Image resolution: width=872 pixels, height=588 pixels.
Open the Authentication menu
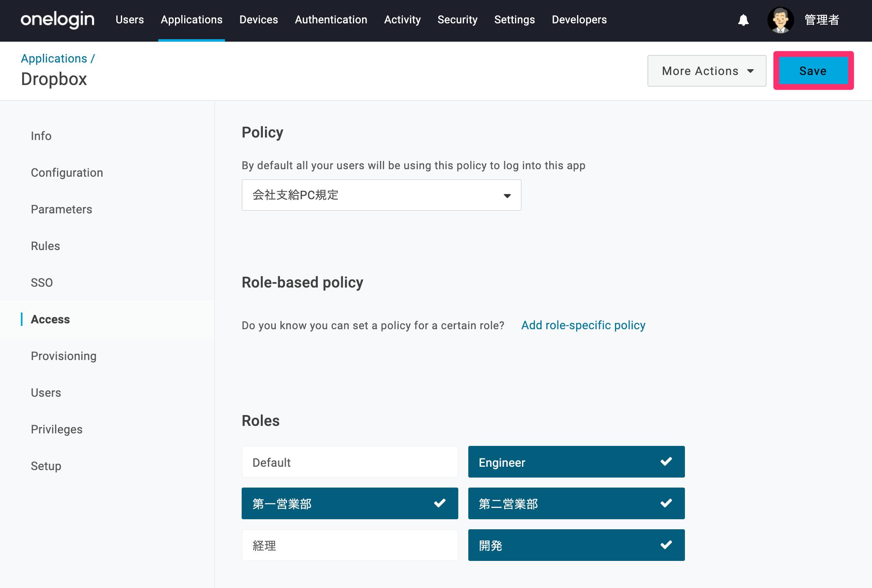[x=331, y=20]
